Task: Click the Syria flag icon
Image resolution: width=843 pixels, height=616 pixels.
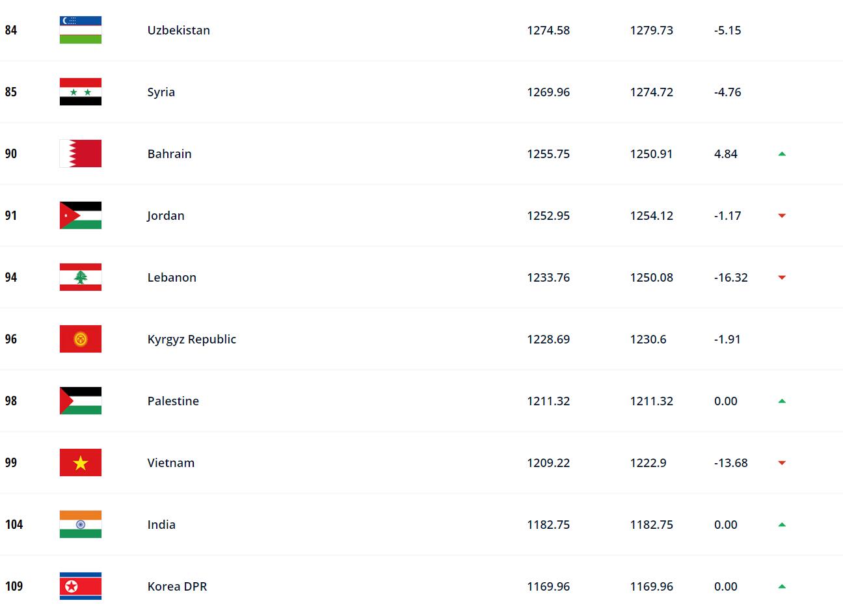Action: [x=81, y=92]
